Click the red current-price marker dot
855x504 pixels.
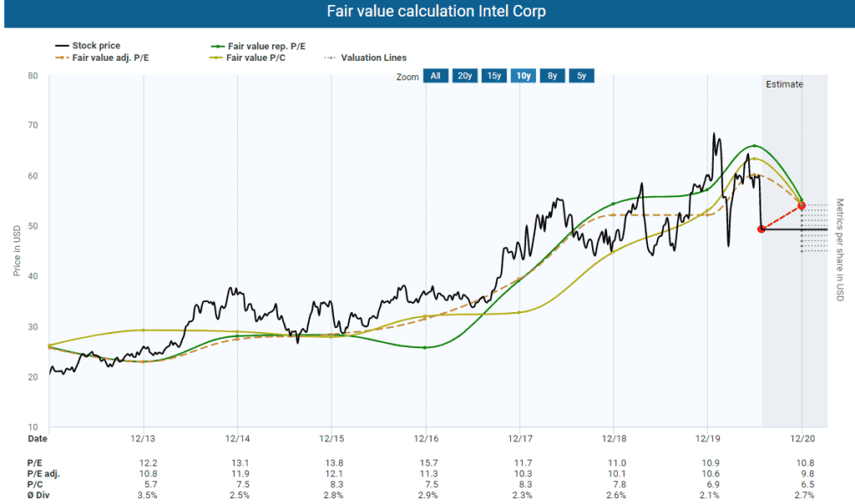(761, 229)
